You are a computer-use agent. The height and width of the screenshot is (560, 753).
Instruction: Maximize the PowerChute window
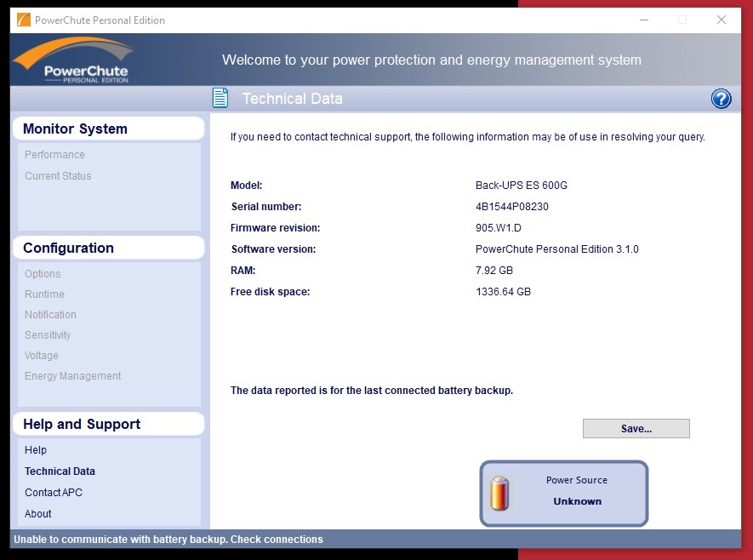point(682,20)
